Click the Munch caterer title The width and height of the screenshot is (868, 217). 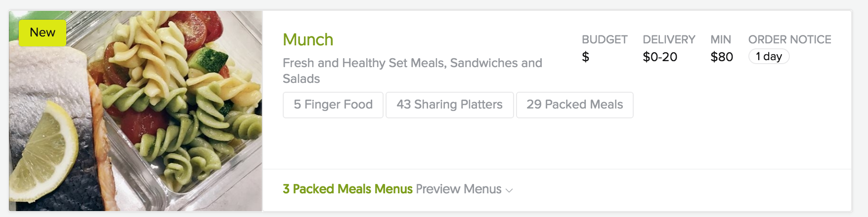(308, 40)
